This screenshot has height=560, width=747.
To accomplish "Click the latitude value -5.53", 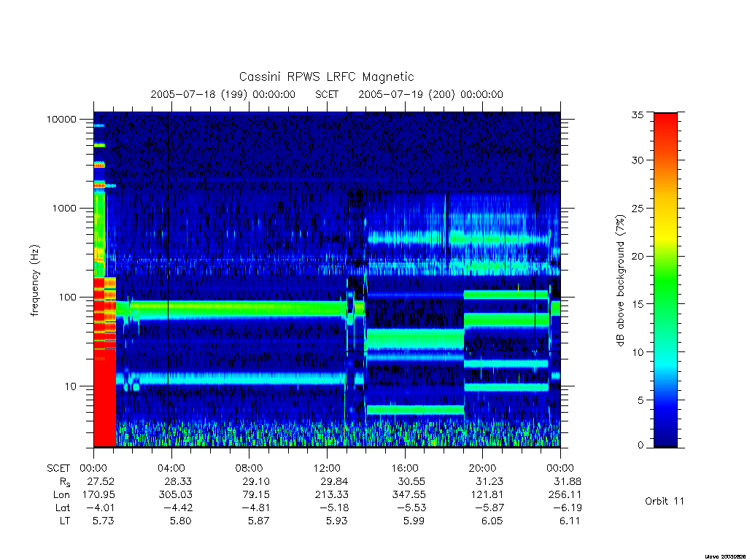I will 411,508.
